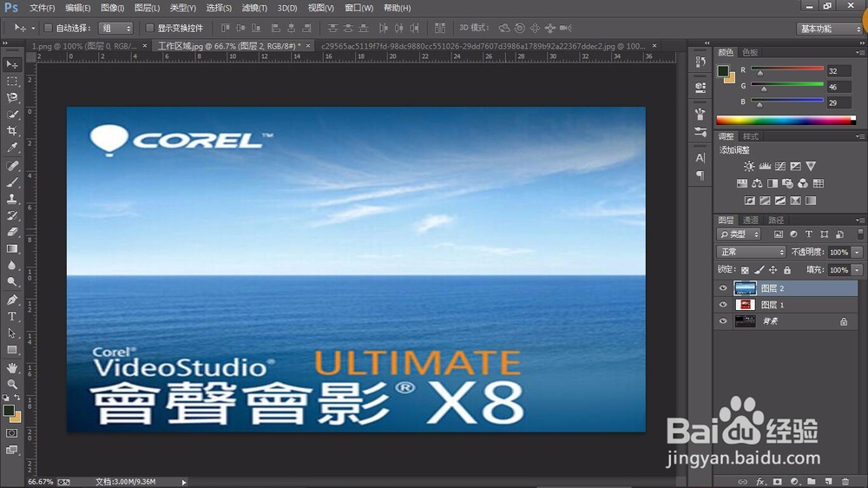Switch to the 通道 tab
868x488 pixels.
point(750,220)
